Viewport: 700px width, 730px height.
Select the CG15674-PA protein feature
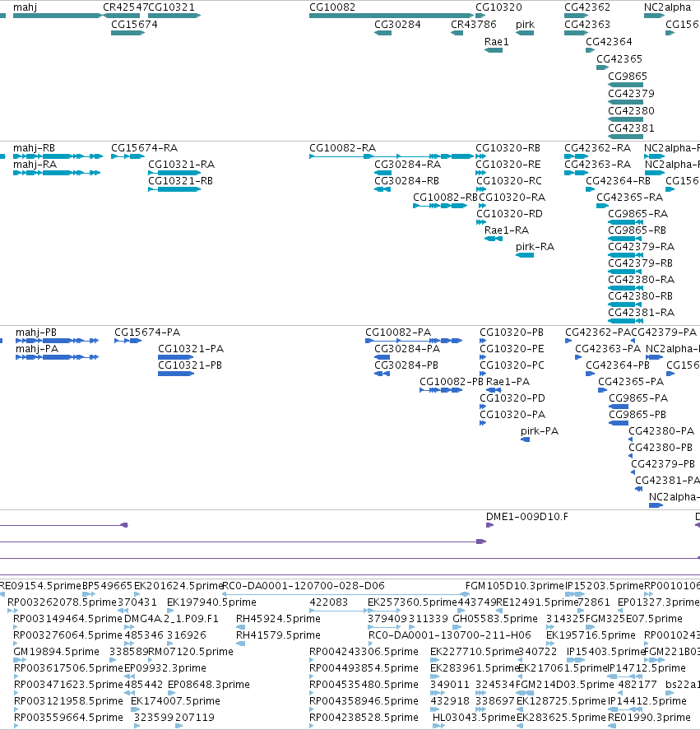[x=128, y=341]
